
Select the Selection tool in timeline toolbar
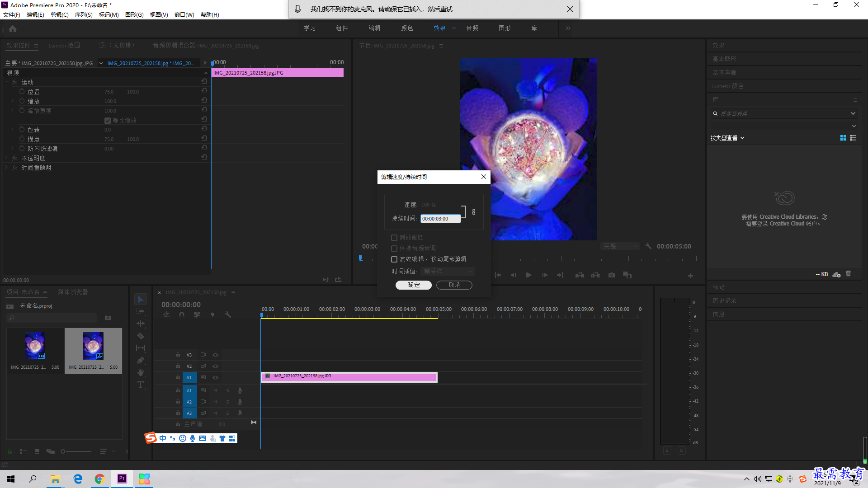pos(141,300)
